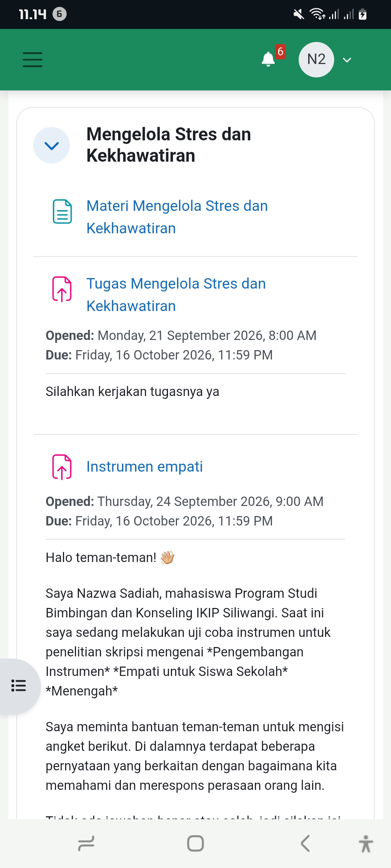Collapse the Mengelola Stres dan Kekhawatiran section

[52, 145]
